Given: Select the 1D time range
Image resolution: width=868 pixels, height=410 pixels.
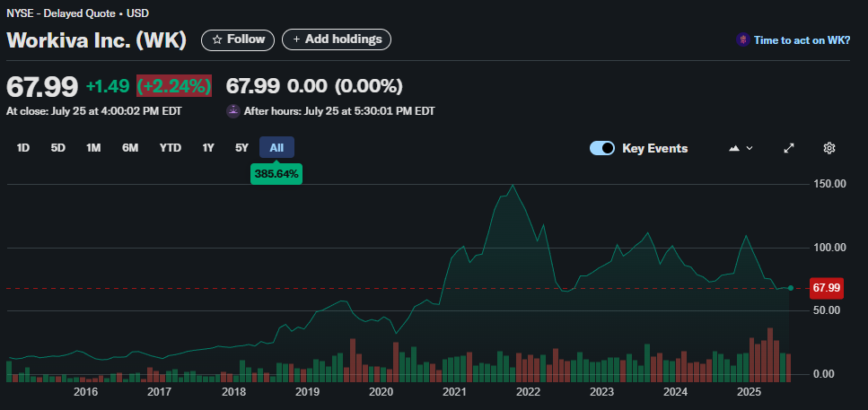Looking at the screenshot, I should coord(23,148).
